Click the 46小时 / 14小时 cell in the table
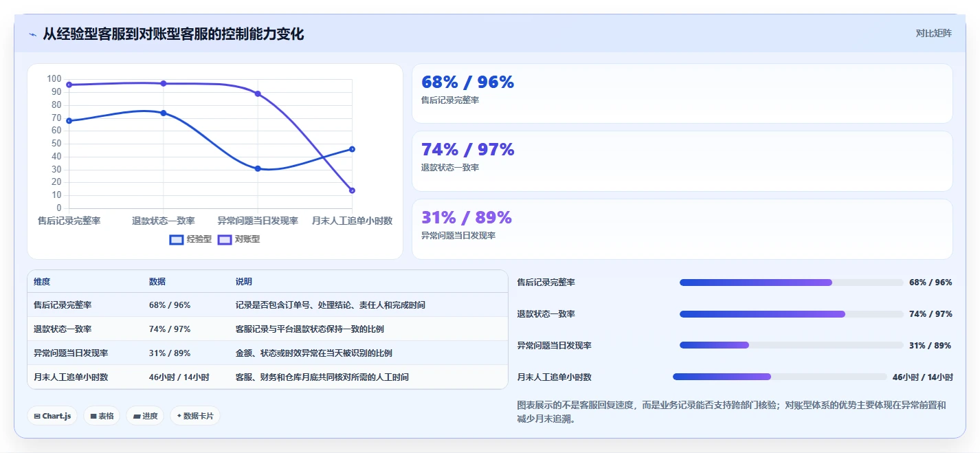980x453 pixels. (179, 377)
